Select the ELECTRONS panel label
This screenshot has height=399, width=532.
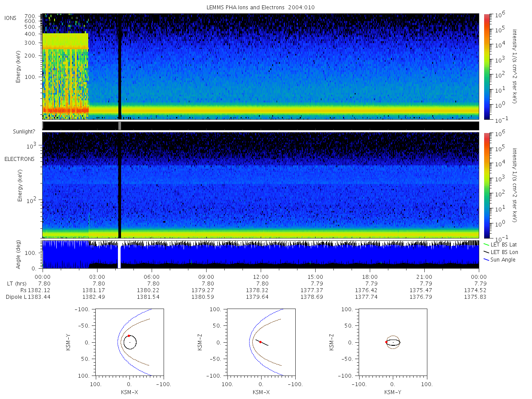click(x=20, y=159)
